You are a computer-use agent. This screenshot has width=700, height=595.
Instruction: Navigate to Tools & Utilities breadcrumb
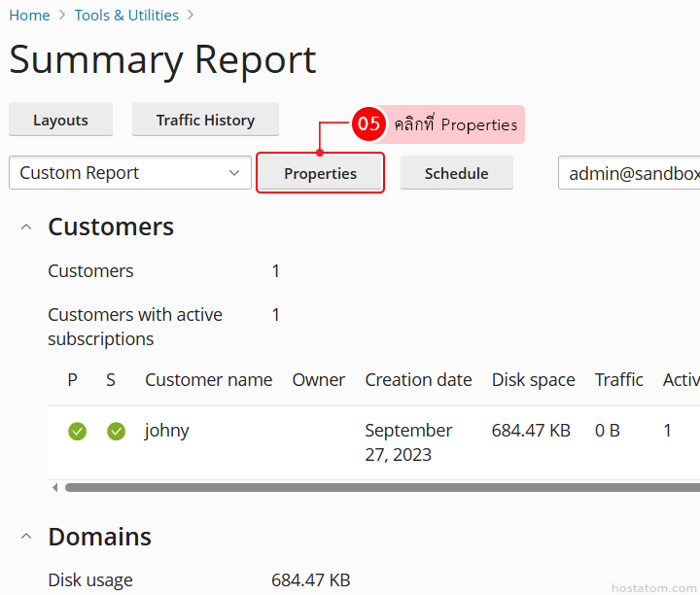coord(126,16)
